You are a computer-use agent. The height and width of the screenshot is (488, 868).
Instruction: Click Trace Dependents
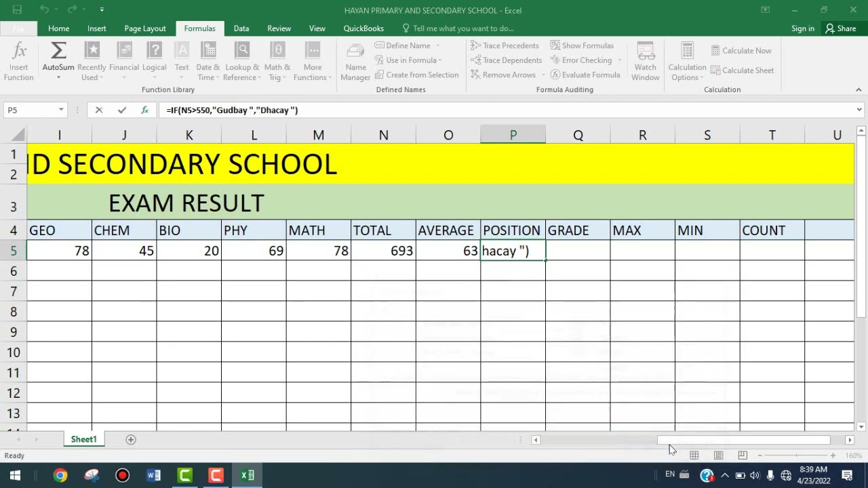[506, 60]
